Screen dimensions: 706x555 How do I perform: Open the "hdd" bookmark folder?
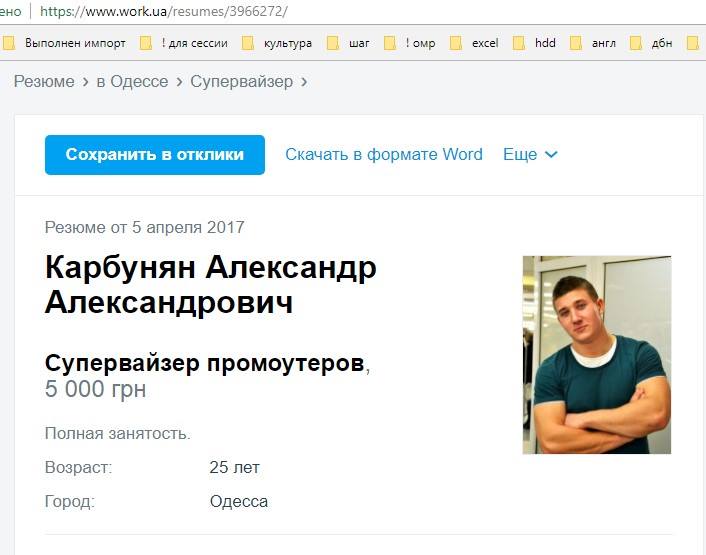click(535, 43)
